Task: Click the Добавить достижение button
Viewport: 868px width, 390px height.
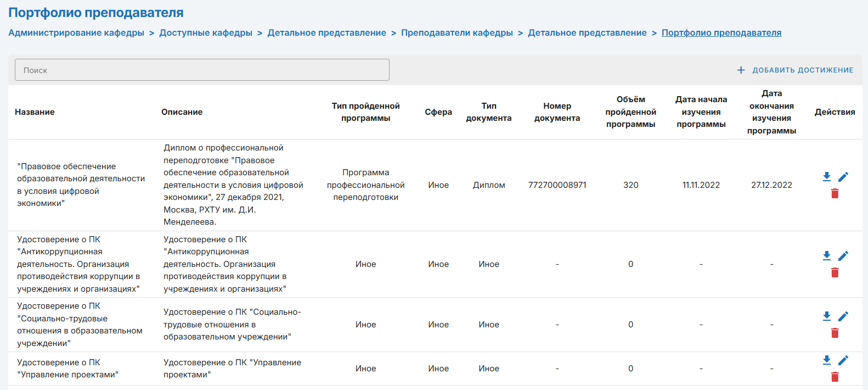Action: pos(795,70)
